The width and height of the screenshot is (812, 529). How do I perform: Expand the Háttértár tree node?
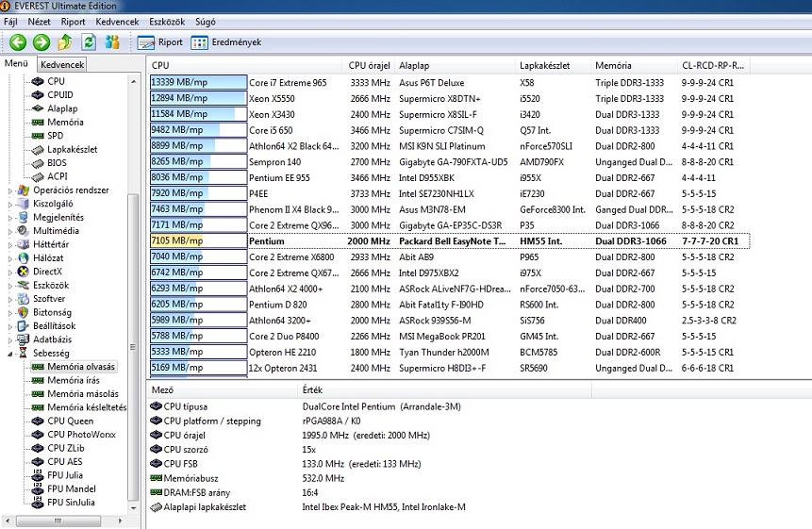pyautogui.click(x=9, y=244)
